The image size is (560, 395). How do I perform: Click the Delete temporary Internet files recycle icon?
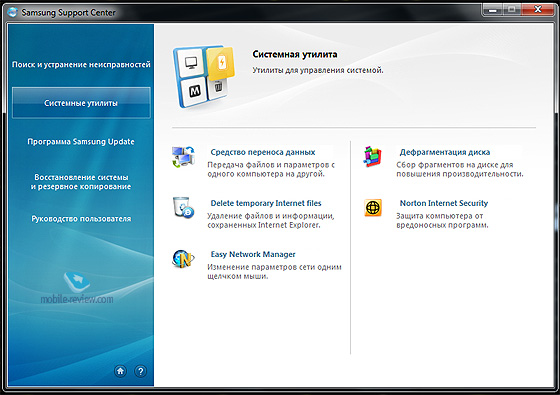pos(183,208)
